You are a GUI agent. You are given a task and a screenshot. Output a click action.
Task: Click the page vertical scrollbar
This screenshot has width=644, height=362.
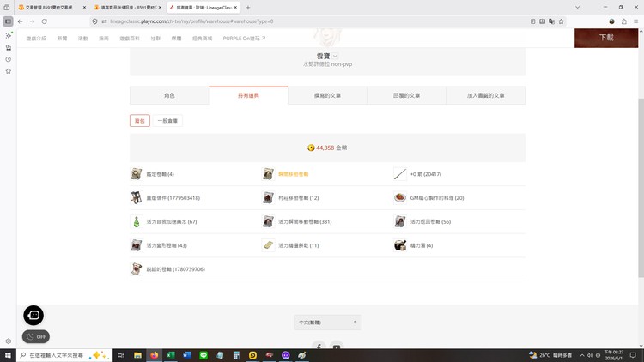(641, 188)
